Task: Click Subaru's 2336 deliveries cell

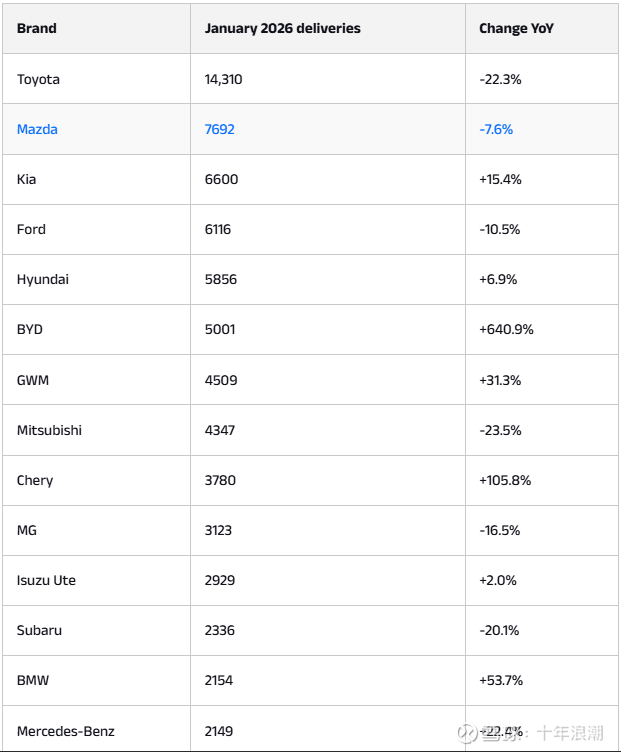Action: coord(221,630)
